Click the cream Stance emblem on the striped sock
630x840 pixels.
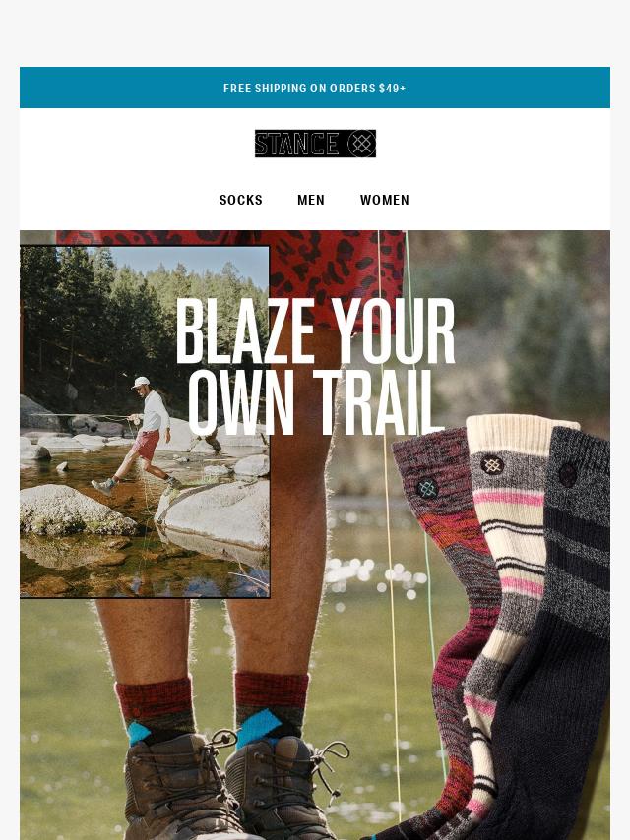491,464
